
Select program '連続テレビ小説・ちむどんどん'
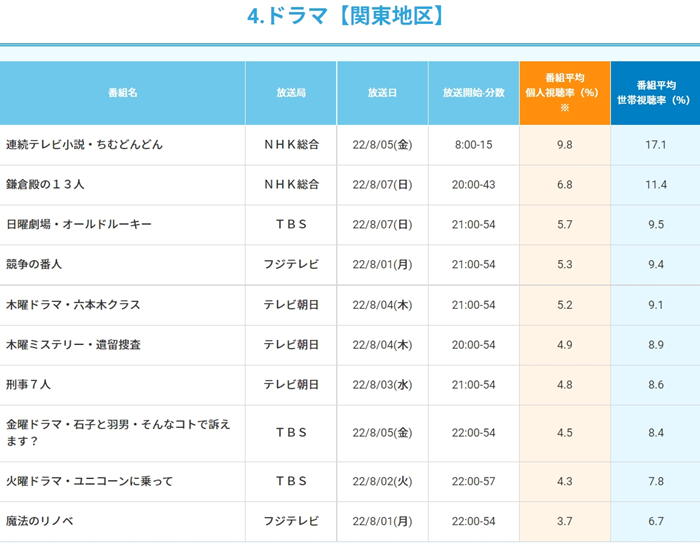click(x=84, y=145)
